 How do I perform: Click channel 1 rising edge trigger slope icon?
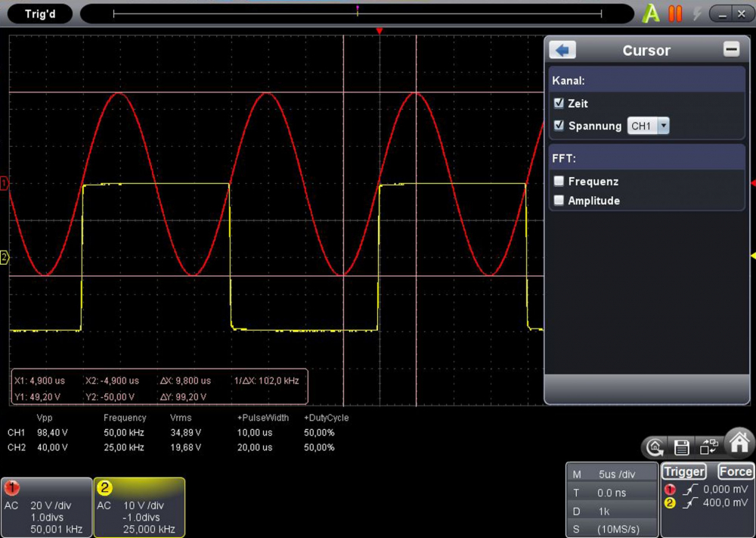coord(690,490)
